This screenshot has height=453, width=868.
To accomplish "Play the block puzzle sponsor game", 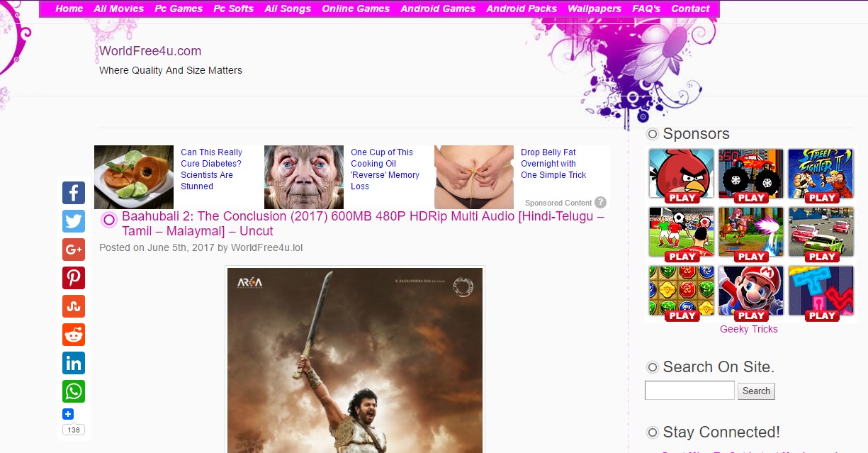I will coord(821,293).
